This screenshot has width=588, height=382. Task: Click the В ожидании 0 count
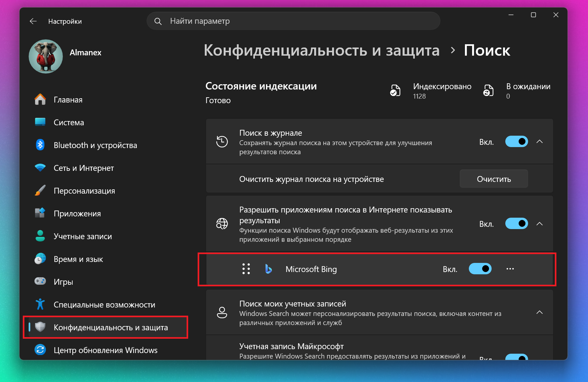pyautogui.click(x=528, y=91)
